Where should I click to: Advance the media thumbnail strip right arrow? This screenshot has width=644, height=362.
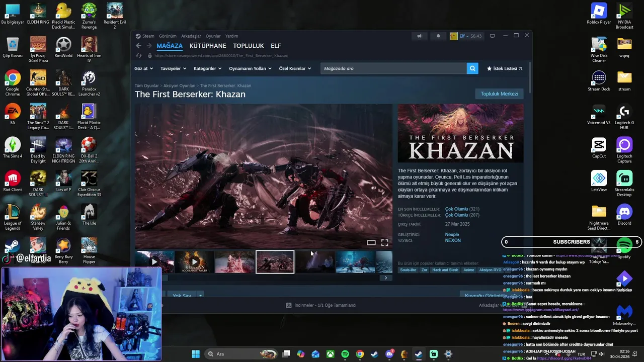coord(386,278)
